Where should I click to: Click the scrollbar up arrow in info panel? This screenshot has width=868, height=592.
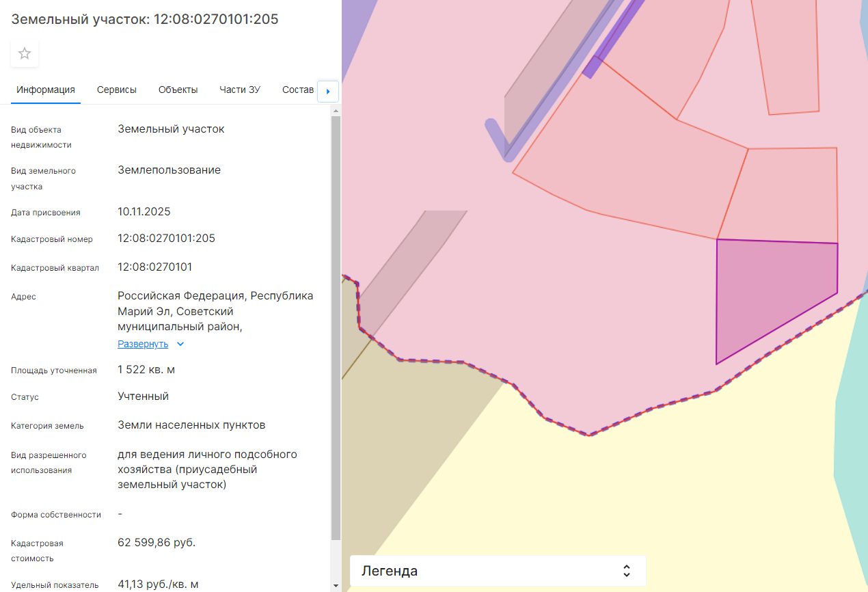point(335,109)
